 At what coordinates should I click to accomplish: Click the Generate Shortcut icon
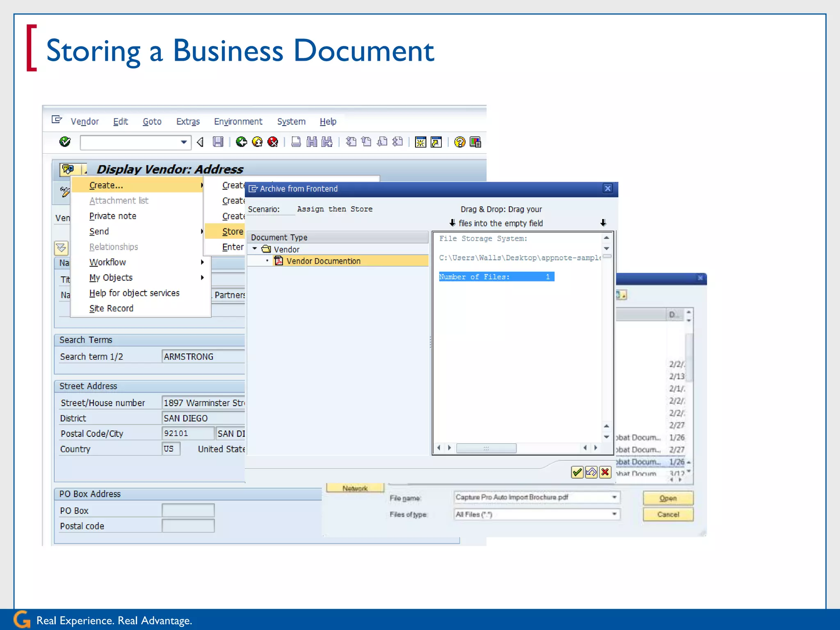[x=436, y=142]
